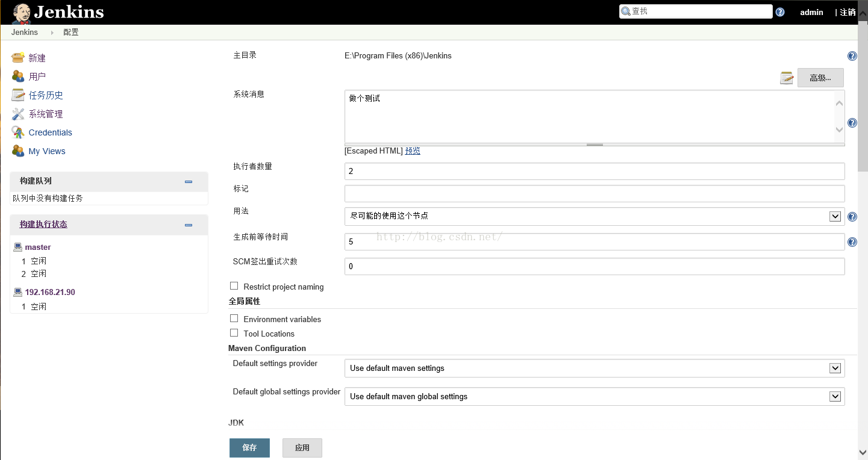This screenshot has height=460, width=868.
Task: Open Credentials page
Action: pyautogui.click(x=51, y=132)
